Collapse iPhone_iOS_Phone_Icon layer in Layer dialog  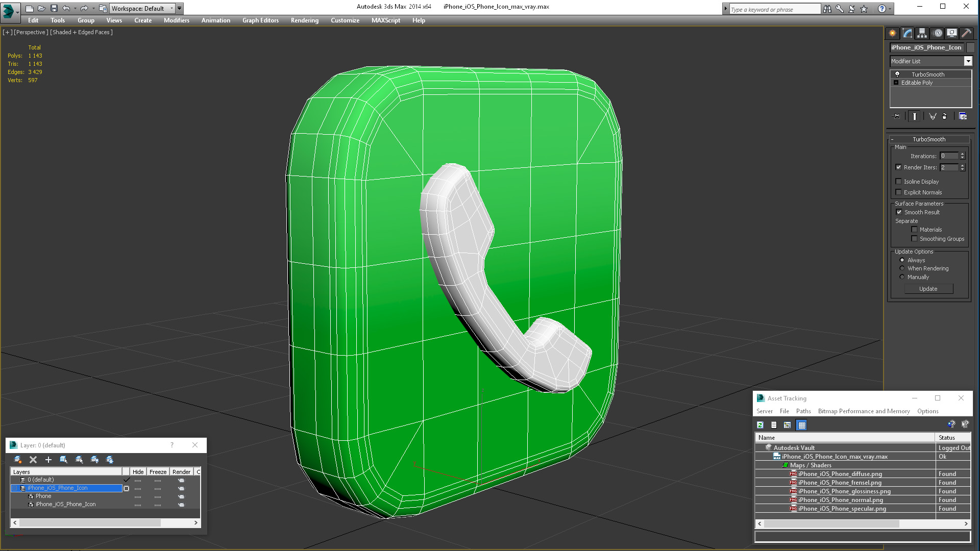[15, 488]
